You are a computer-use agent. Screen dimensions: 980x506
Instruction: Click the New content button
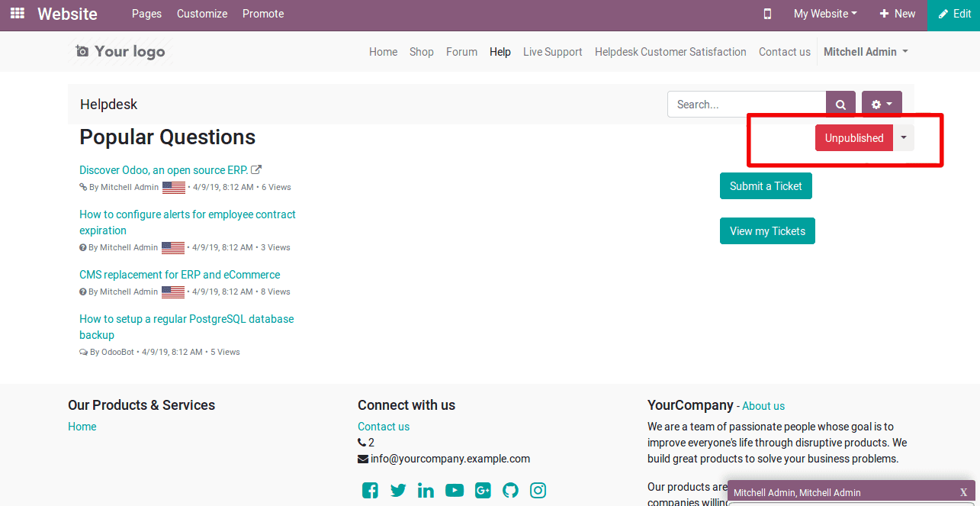coord(897,14)
